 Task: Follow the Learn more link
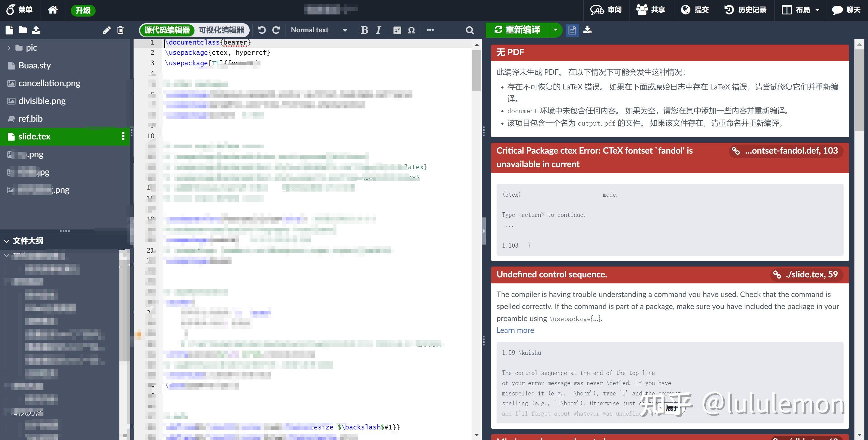tap(515, 330)
